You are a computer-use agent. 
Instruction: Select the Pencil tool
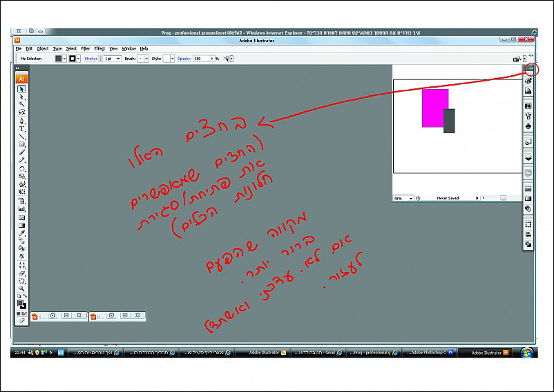point(22,160)
